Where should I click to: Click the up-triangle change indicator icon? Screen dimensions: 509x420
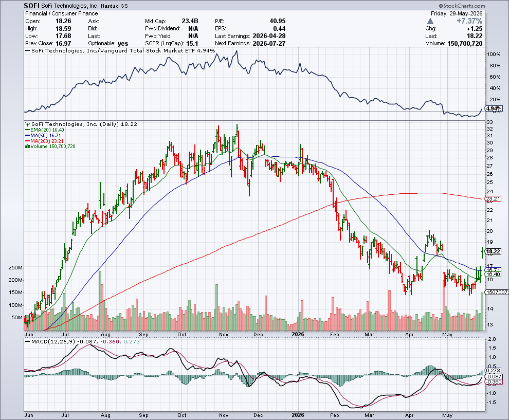pos(430,21)
